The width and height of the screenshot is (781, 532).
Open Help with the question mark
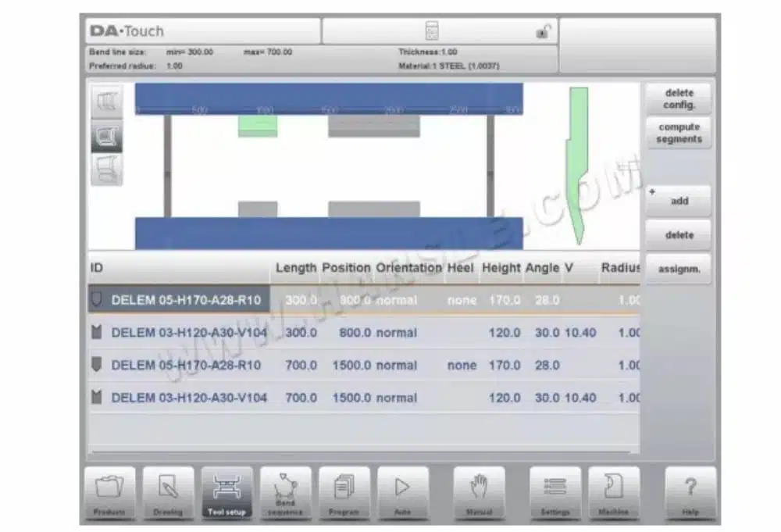(x=690, y=492)
